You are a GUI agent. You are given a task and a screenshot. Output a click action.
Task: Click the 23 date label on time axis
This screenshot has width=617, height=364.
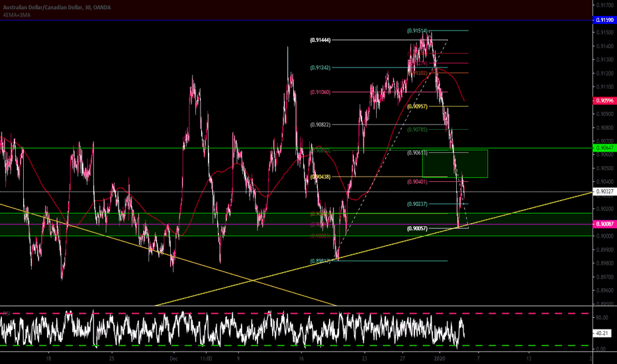(365, 359)
